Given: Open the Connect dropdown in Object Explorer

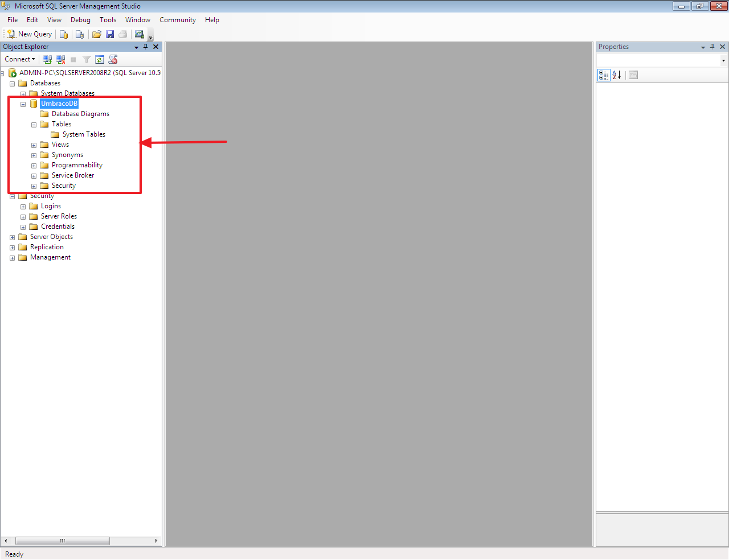Looking at the screenshot, I should tap(20, 59).
